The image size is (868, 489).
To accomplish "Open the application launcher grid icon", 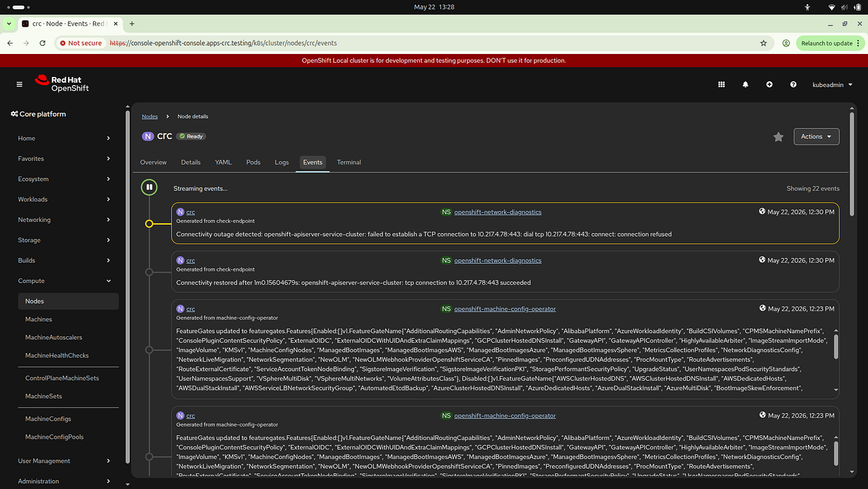I will [x=721, y=84].
